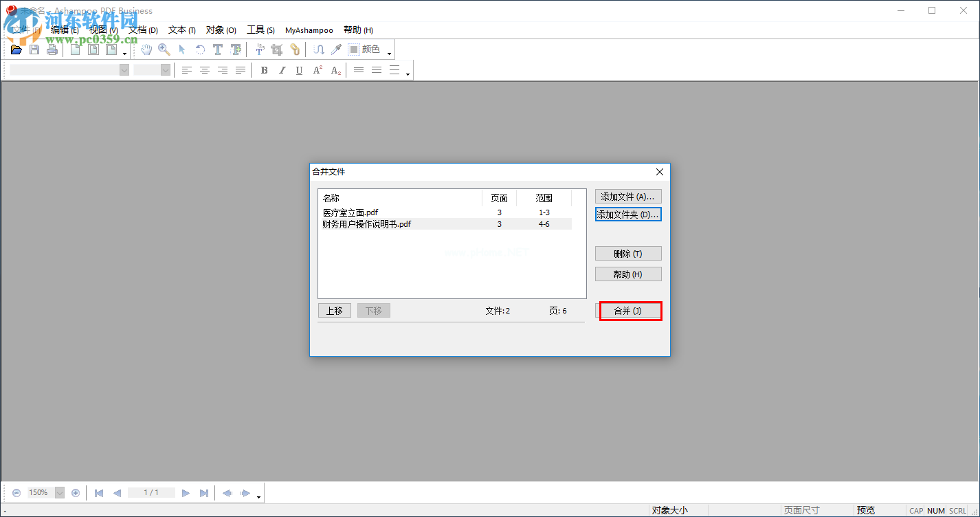Open the 视图 (V) menu
The width and height of the screenshot is (980, 517).
pyautogui.click(x=104, y=30)
